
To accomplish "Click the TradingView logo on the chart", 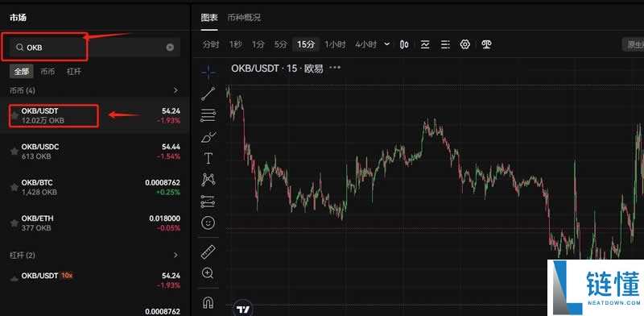I will coord(243,310).
